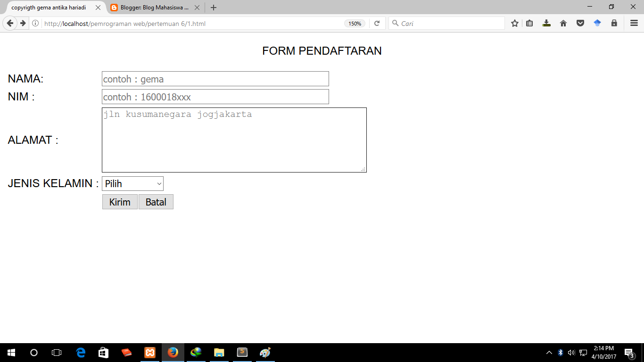Go to Firefox home page
This screenshot has width=644, height=362.
tap(563, 23)
